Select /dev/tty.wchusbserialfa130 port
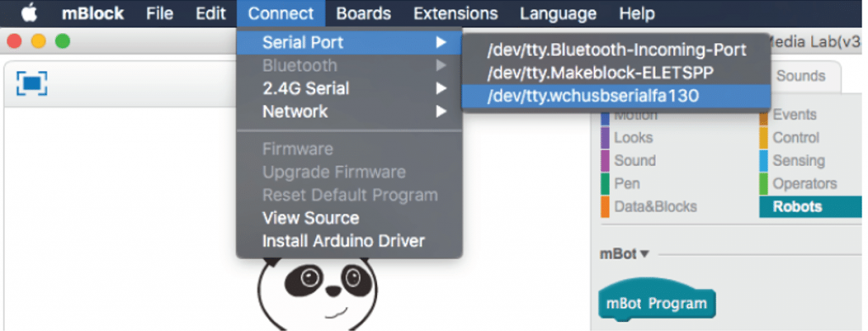The width and height of the screenshot is (868, 331). (x=615, y=97)
